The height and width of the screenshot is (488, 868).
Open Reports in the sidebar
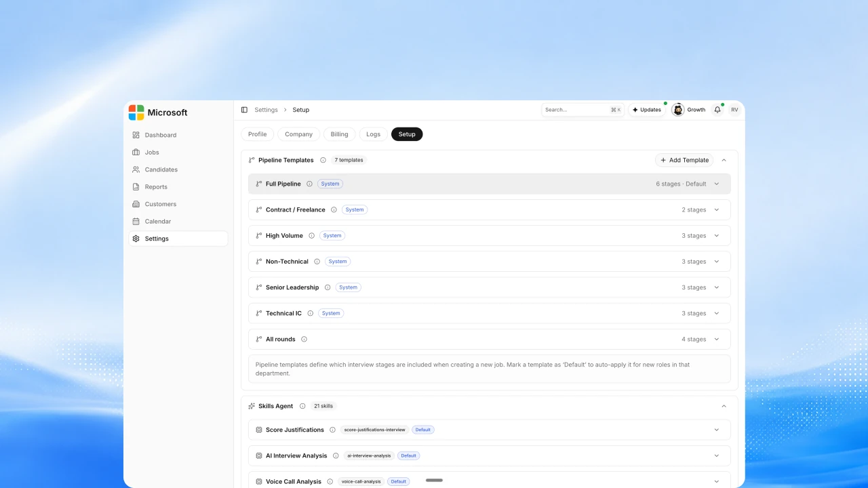178,187
